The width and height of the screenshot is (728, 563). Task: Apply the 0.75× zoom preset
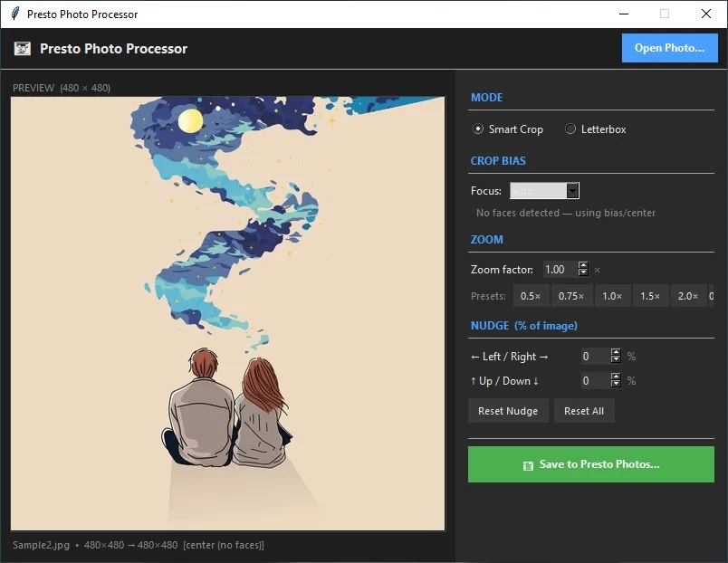571,296
